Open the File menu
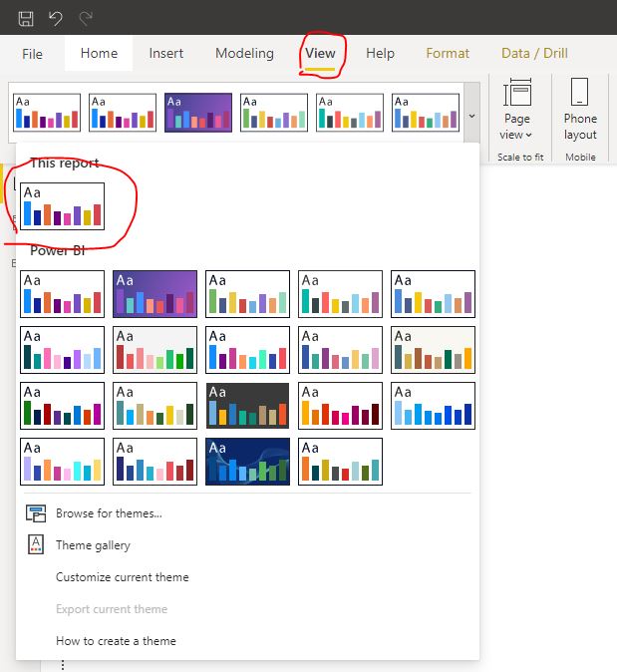 coord(32,54)
